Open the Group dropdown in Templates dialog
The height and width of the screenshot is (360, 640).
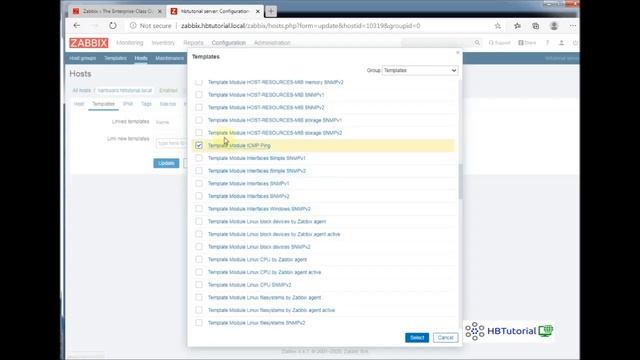point(420,70)
